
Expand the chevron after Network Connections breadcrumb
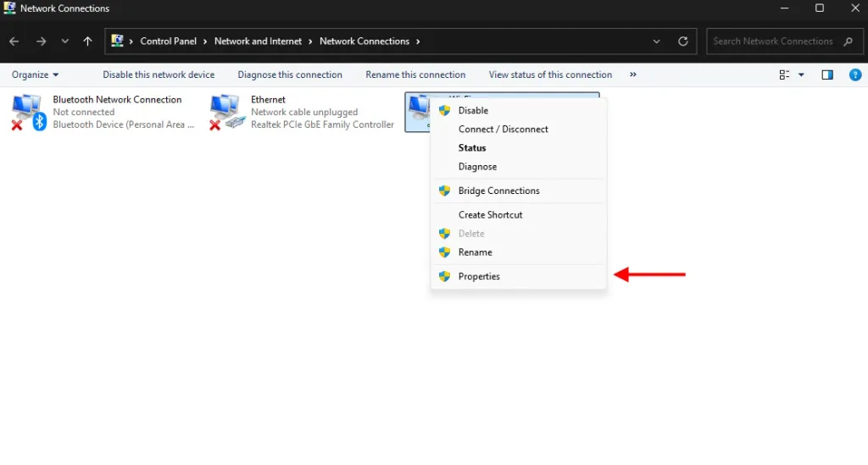(x=418, y=42)
